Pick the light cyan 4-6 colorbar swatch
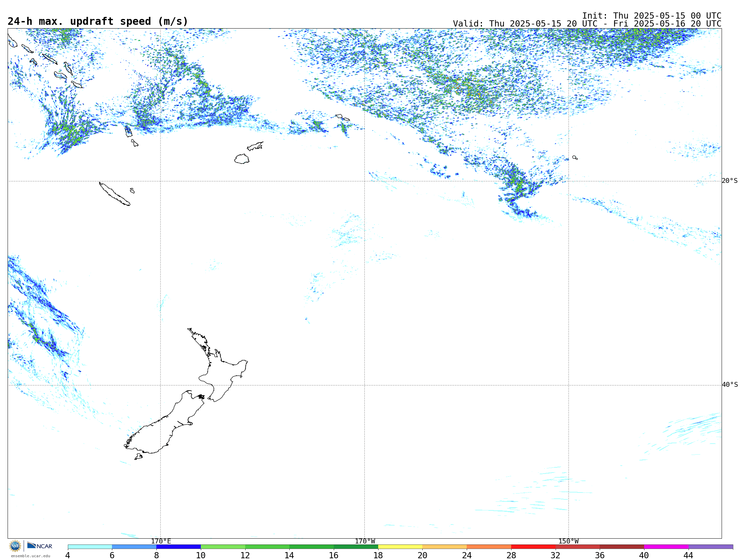 [x=90, y=547]
